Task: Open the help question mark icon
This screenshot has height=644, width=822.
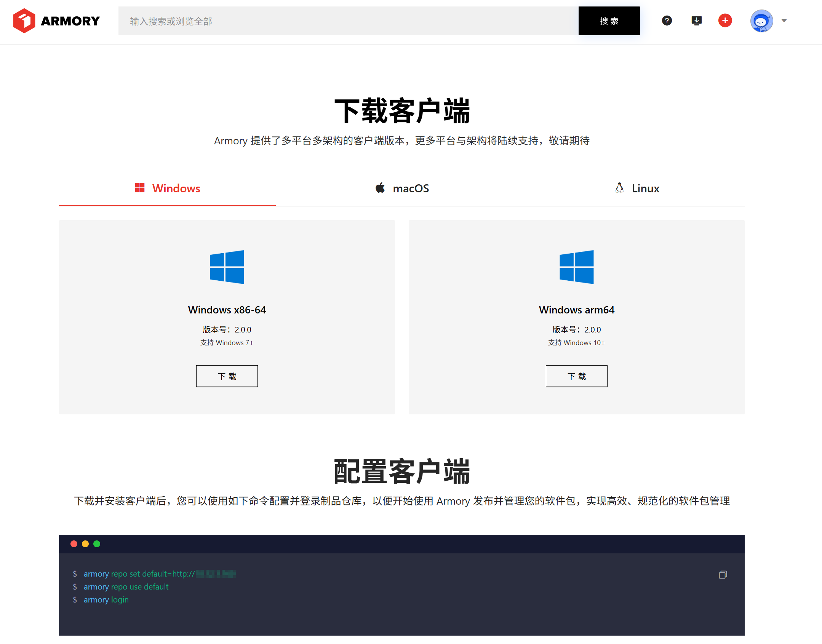Action: [x=667, y=21]
